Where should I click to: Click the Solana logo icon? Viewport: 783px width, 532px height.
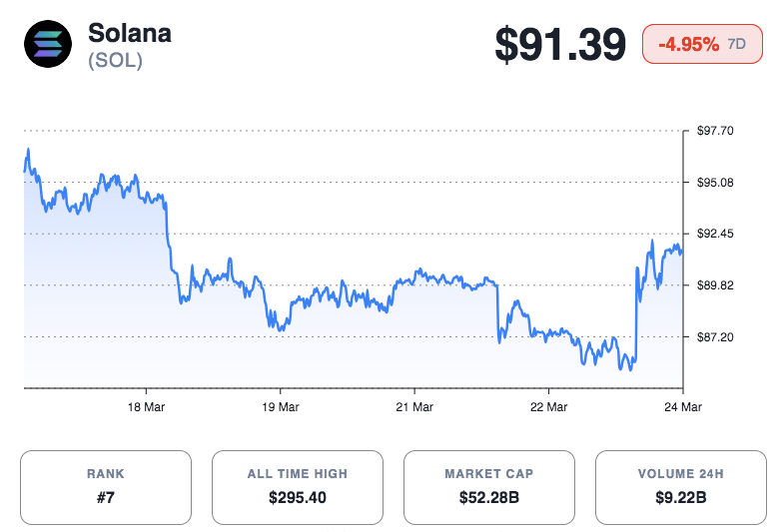click(48, 44)
